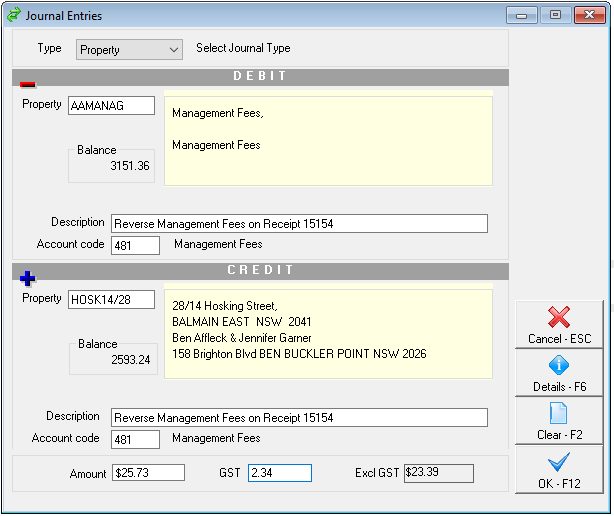Image resolution: width=614 pixels, height=516 pixels.
Task: Click the red minus icon under Debit
Action: tap(27, 84)
